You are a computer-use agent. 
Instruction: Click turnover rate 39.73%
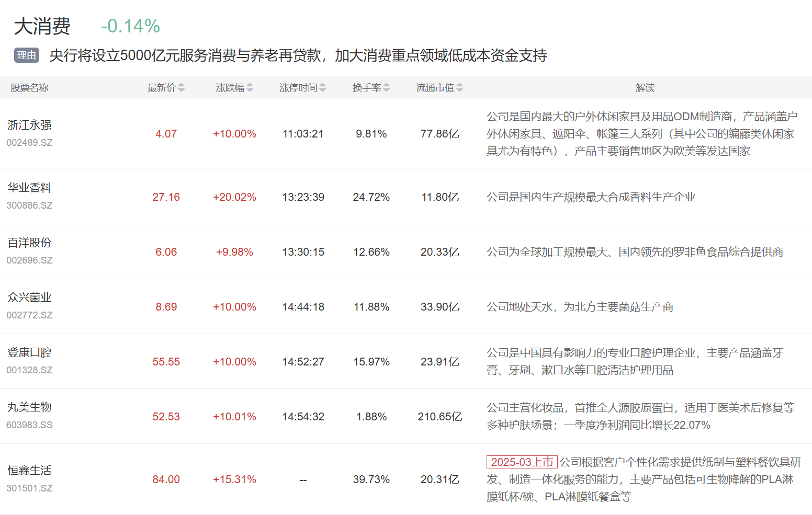[x=371, y=479]
